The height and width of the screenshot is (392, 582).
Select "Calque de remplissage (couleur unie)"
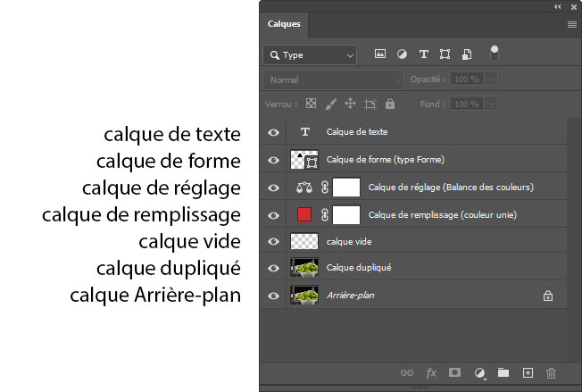(x=443, y=215)
